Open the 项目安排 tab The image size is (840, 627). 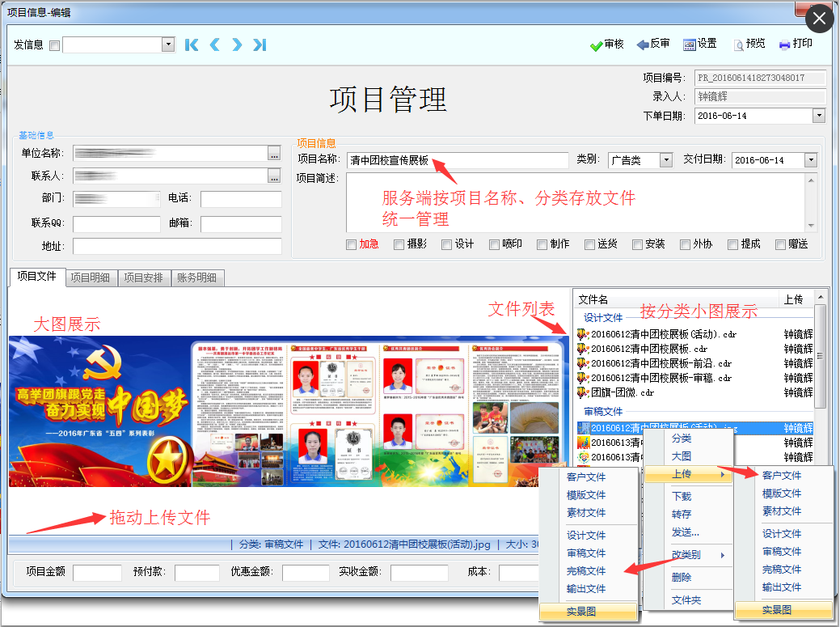(144, 277)
